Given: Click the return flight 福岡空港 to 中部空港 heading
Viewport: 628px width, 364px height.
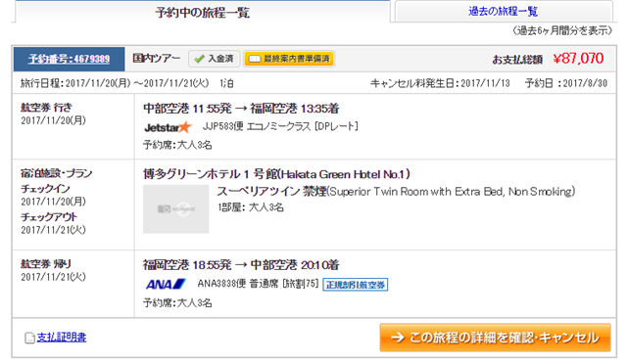Looking at the screenshot, I should (241, 265).
